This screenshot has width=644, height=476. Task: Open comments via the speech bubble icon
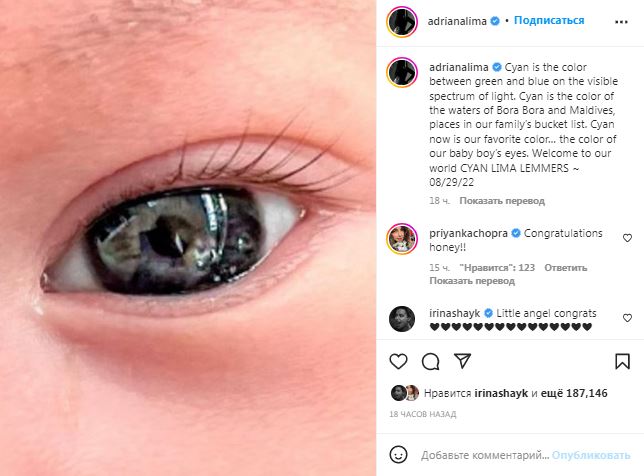(431, 361)
